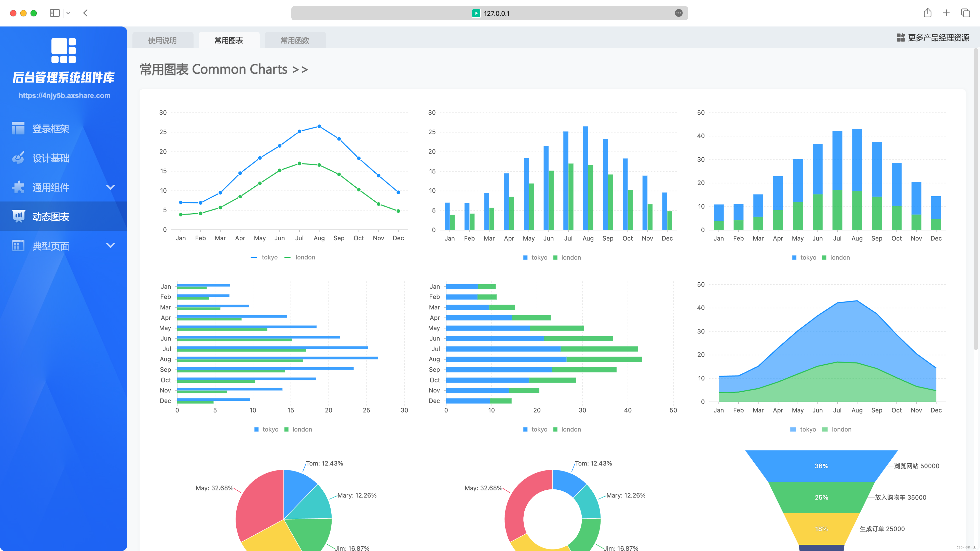Switch to the 常用函数 tab
This screenshot has height=551, width=980.
coord(295,40)
